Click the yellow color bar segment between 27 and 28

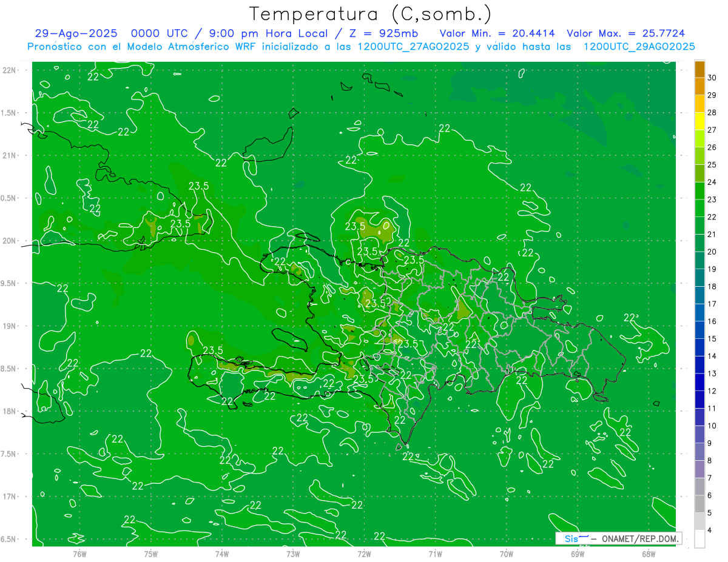point(699,121)
